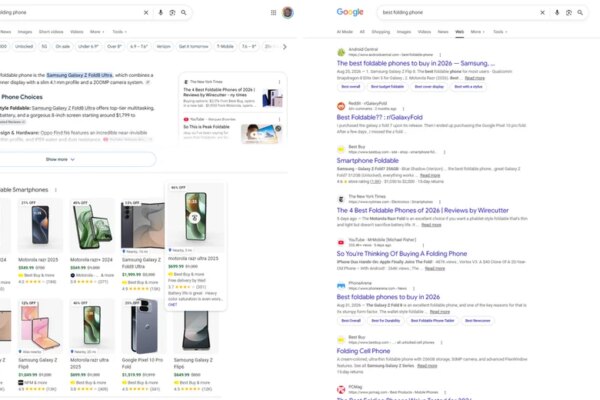Clear the search box in the right window
This screenshot has height=400, width=600.
542,13
